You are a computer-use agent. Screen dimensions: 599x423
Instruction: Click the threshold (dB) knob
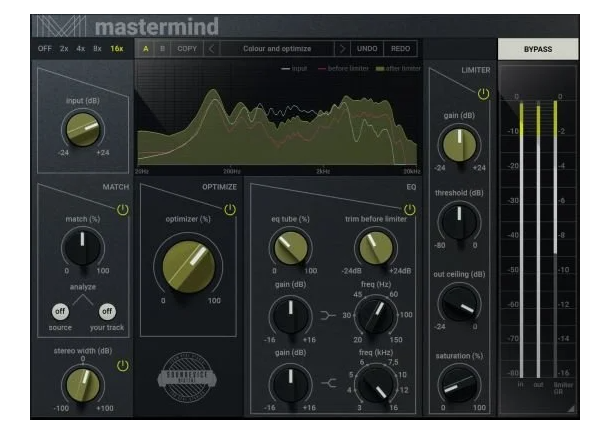pyautogui.click(x=460, y=222)
